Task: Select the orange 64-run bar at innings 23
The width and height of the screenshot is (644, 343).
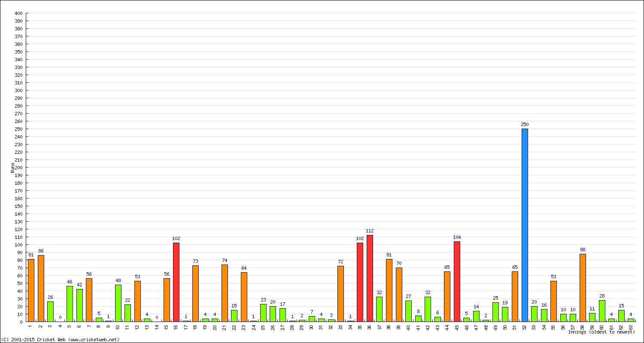Action: point(244,297)
